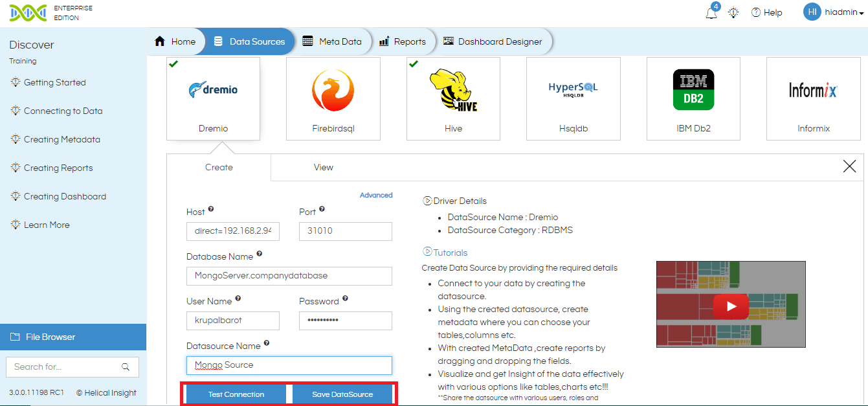868x406 pixels.
Task: Click the lightbulb tips icon in header
Action: 733,12
